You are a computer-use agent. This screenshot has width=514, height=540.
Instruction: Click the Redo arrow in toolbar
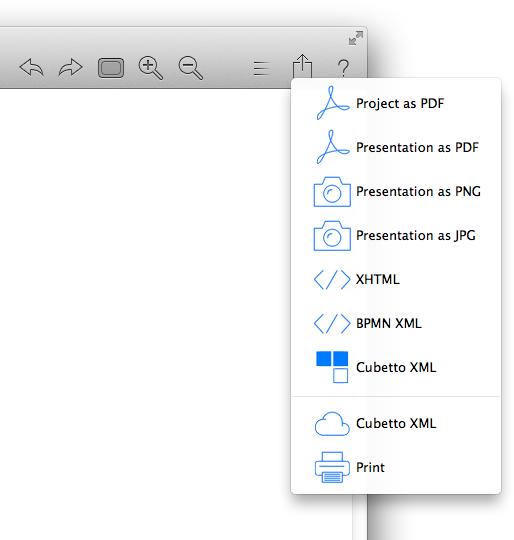click(x=71, y=68)
